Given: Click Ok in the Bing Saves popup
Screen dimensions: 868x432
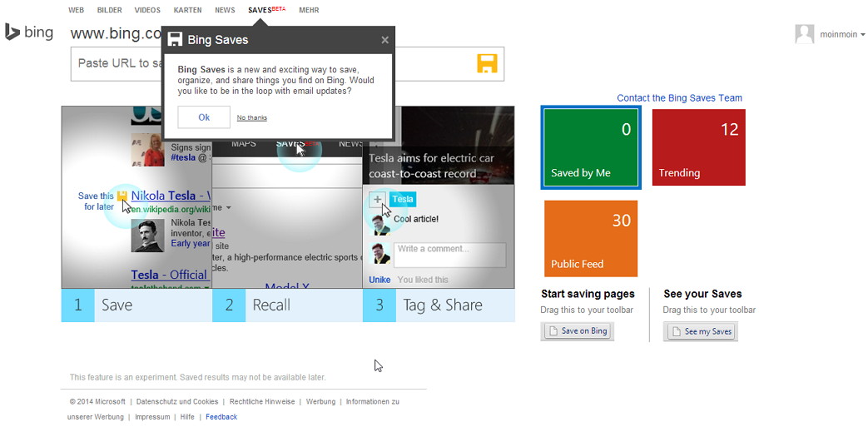Looking at the screenshot, I should 204,117.
